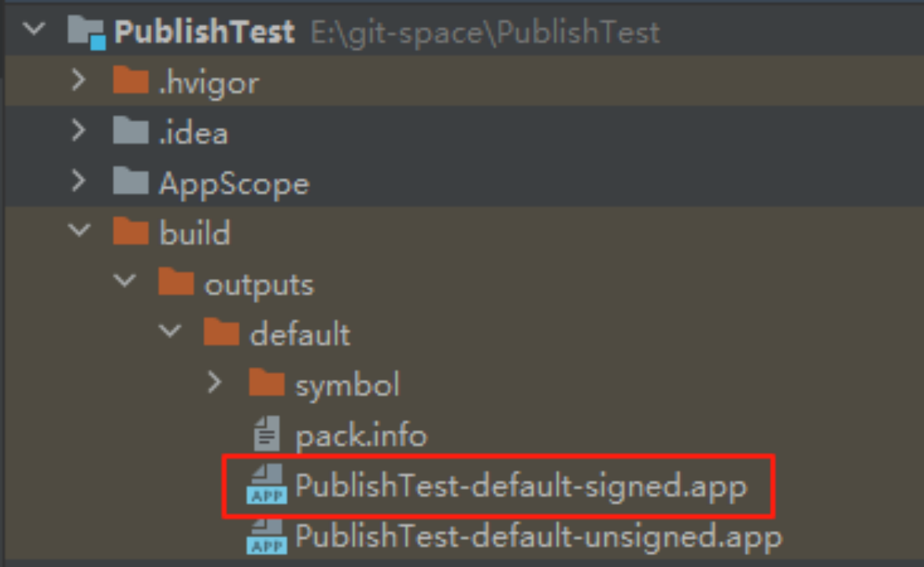The image size is (924, 567).
Task: Click the pack.info file icon
Action: coord(267,435)
